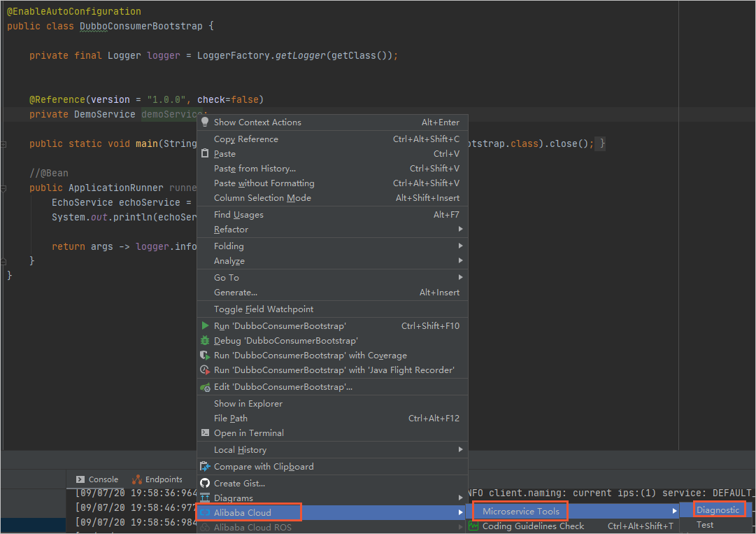The image size is (756, 534).
Task: Click the Debug bug icon
Action: coord(205,341)
